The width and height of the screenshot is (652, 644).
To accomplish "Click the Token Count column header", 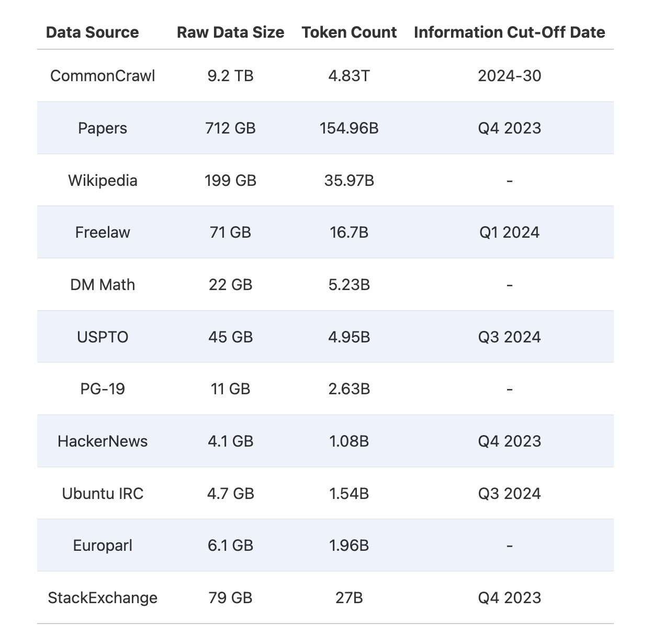I will click(349, 32).
